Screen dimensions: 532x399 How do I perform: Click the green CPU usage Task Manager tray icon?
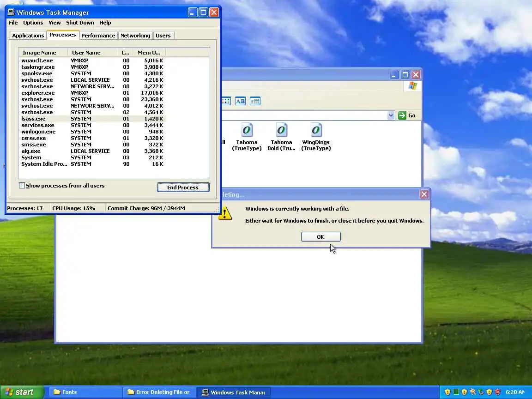click(456, 392)
